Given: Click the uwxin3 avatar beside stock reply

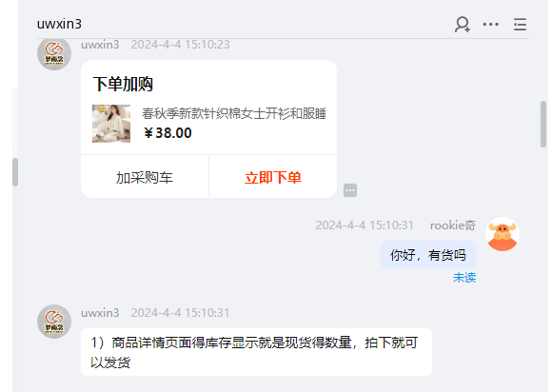Looking at the screenshot, I should (54, 322).
